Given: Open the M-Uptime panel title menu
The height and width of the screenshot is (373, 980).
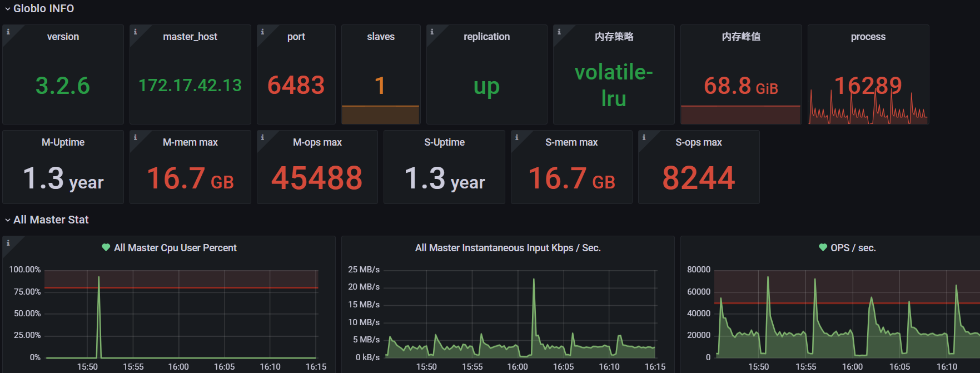Looking at the screenshot, I should tap(63, 142).
